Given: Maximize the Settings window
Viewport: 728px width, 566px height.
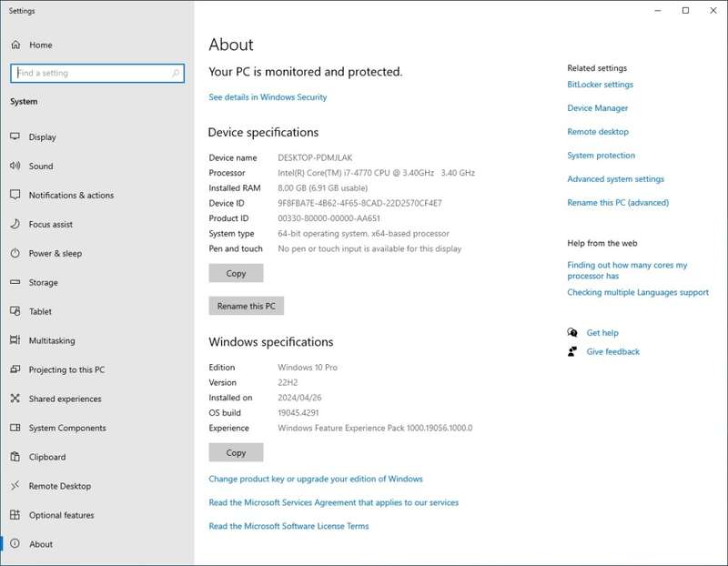Looking at the screenshot, I should (x=685, y=10).
